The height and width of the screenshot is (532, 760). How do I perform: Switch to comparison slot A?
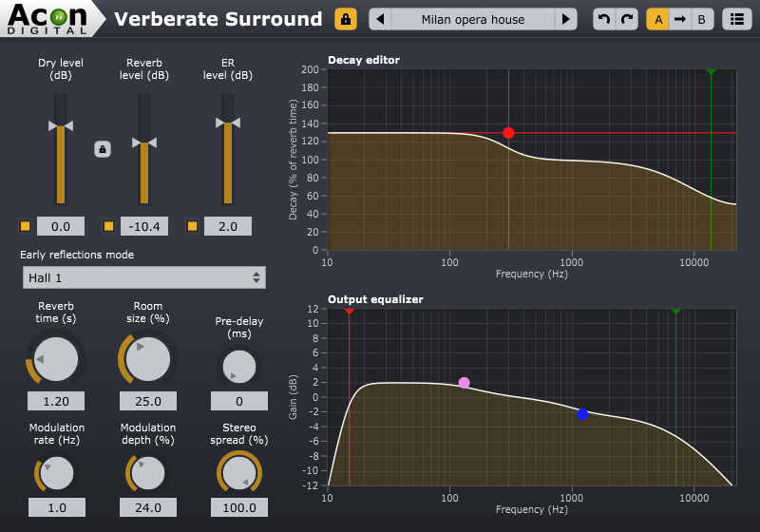tap(657, 19)
